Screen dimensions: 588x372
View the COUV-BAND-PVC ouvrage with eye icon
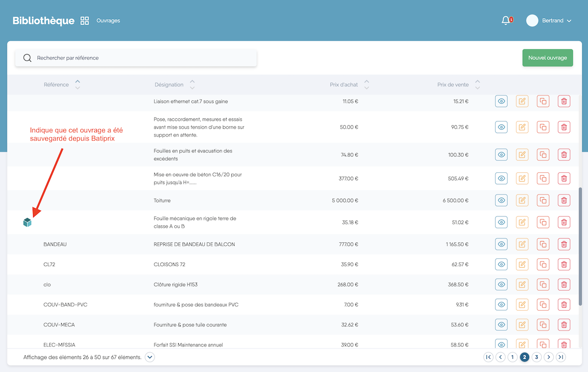coord(501,305)
